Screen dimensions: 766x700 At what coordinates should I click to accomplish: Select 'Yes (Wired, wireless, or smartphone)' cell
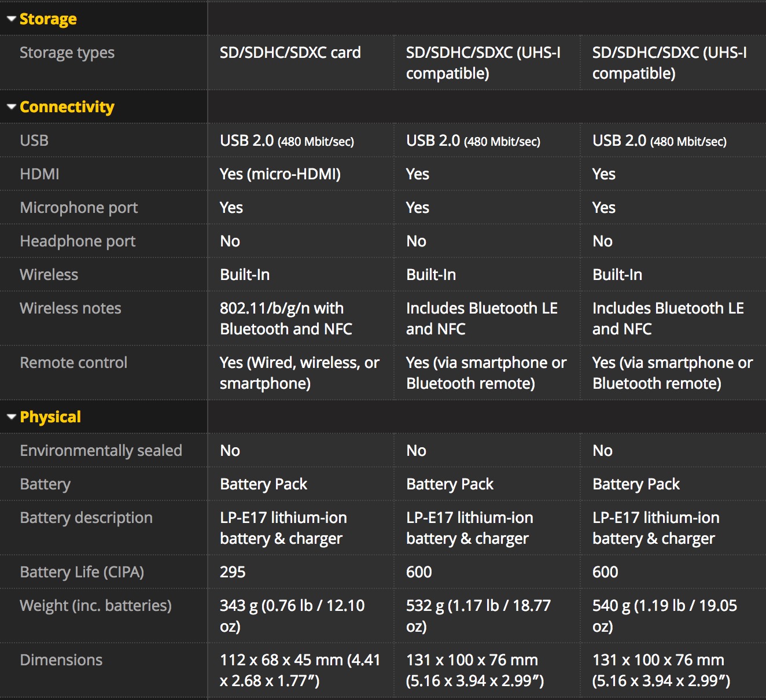coord(300,373)
